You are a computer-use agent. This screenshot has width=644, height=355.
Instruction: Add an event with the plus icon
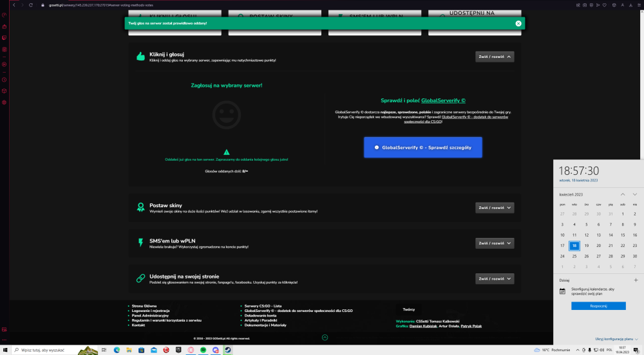[x=636, y=280]
